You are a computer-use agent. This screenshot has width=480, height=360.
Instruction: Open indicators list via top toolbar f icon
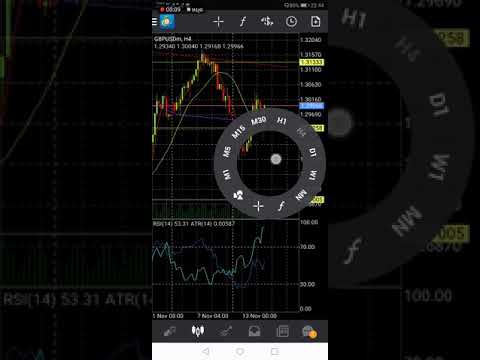243,22
